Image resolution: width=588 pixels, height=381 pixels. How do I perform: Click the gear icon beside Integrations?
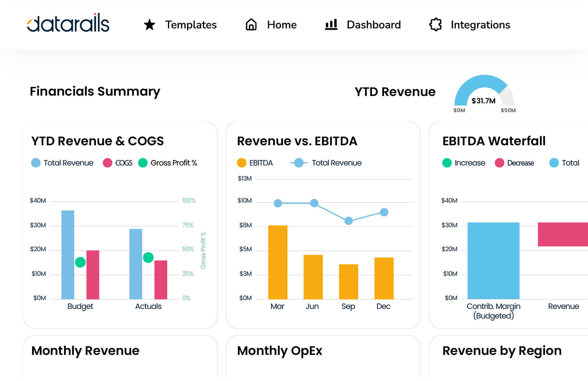[x=435, y=25]
